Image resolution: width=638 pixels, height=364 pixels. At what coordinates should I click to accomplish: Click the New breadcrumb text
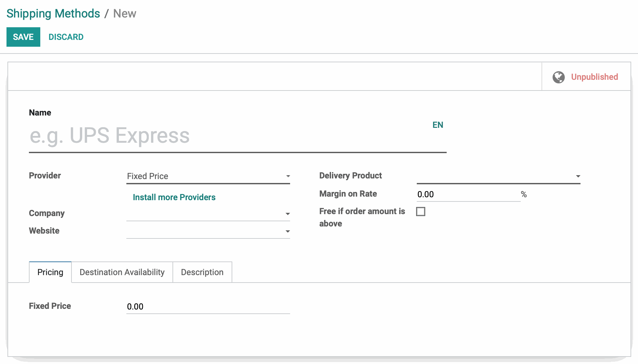coord(125,14)
